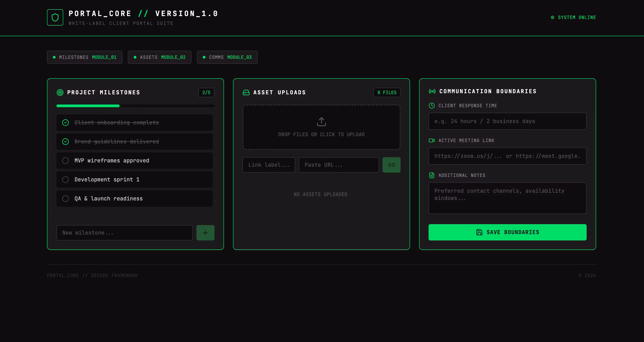Click the broadcast icon beside Communication Boundaries
The height and width of the screenshot is (342, 644).
tap(432, 91)
